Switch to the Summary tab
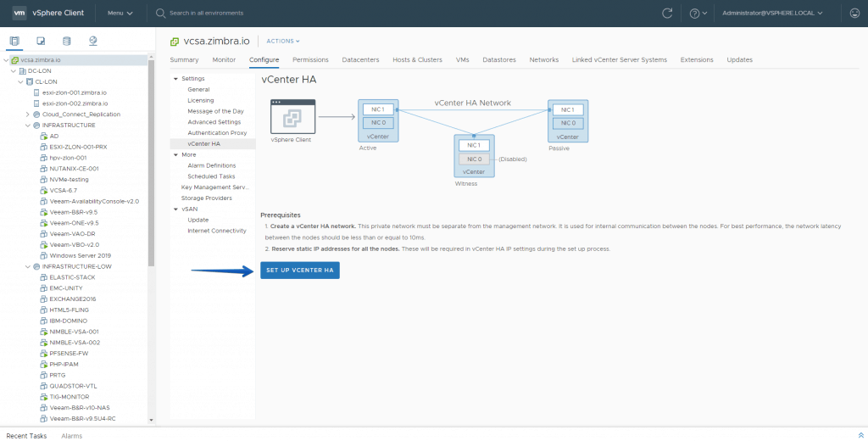The height and width of the screenshot is (441, 868). click(184, 60)
